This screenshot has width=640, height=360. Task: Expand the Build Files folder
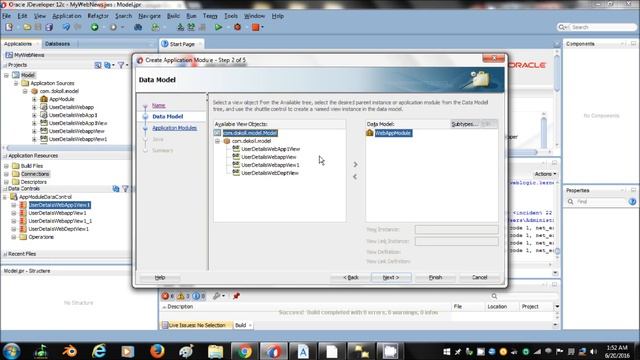7,166
